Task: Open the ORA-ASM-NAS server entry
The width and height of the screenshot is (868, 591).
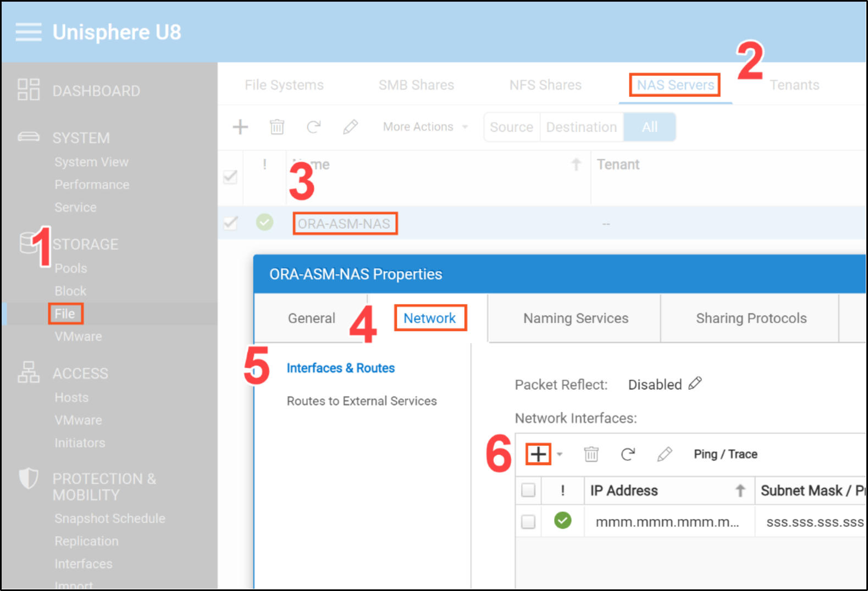Action: point(344,224)
